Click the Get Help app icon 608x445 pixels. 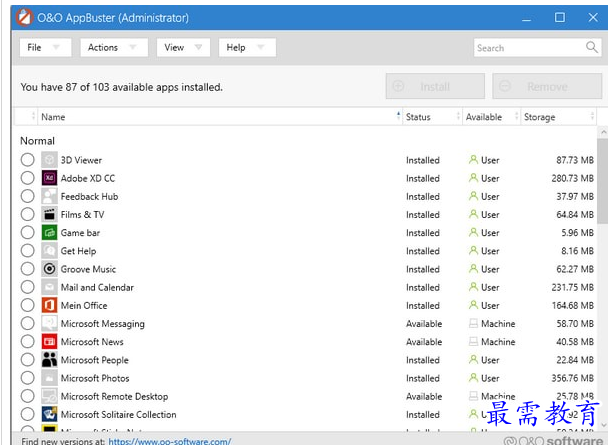[49, 251]
